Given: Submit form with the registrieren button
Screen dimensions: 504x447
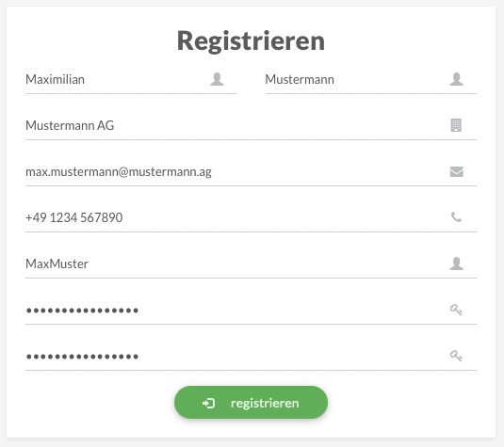Looking at the screenshot, I should click(251, 403).
